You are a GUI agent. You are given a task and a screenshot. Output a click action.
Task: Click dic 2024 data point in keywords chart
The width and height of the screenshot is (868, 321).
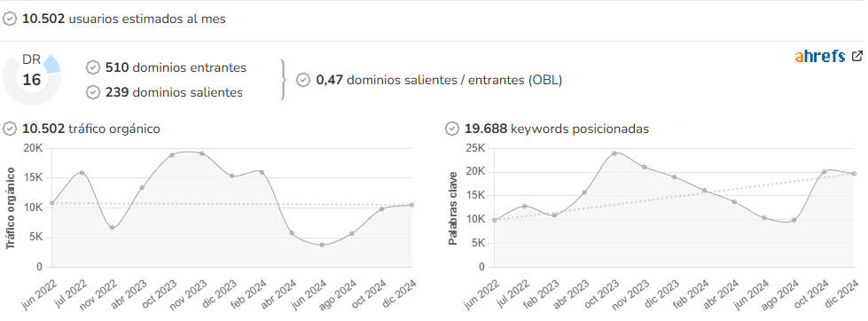click(854, 174)
